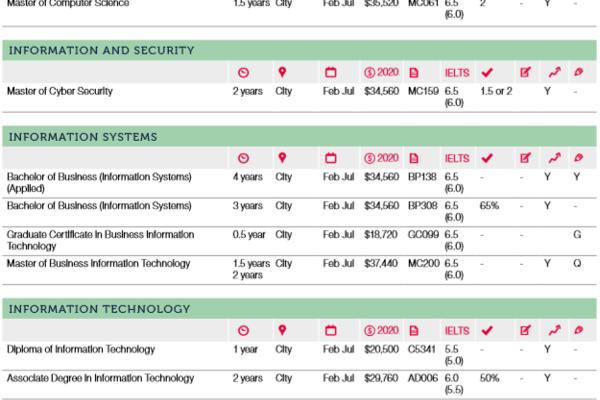
Task: Select the Information and Security section header
Action: [x=101, y=49]
